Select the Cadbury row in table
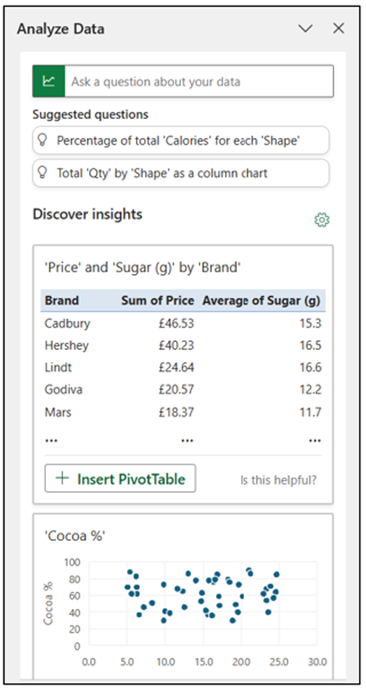This screenshot has width=366, height=688. [x=183, y=324]
